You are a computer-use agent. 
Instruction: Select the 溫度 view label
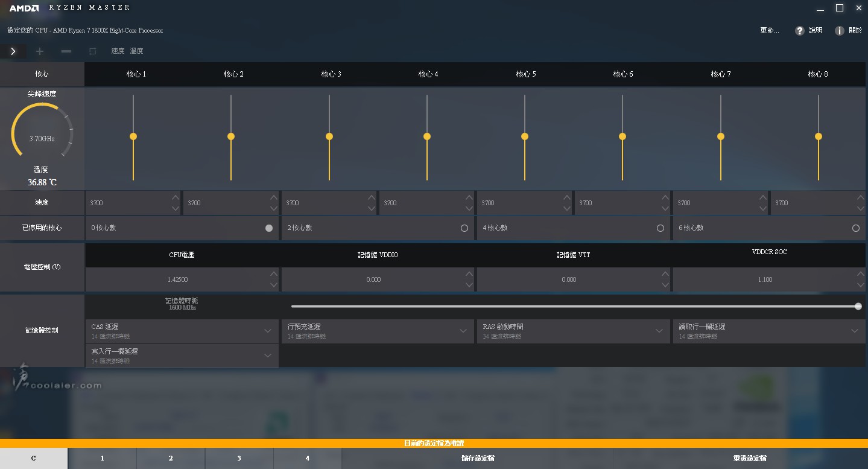pos(137,51)
